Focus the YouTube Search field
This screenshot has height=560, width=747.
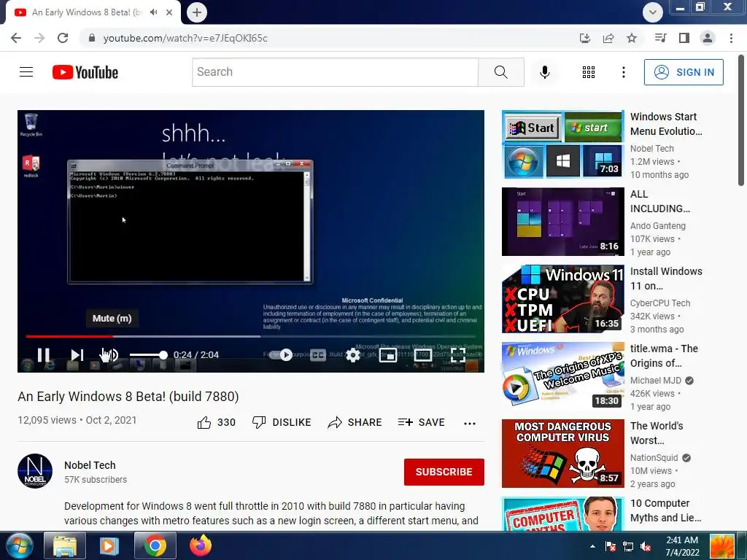click(x=335, y=72)
